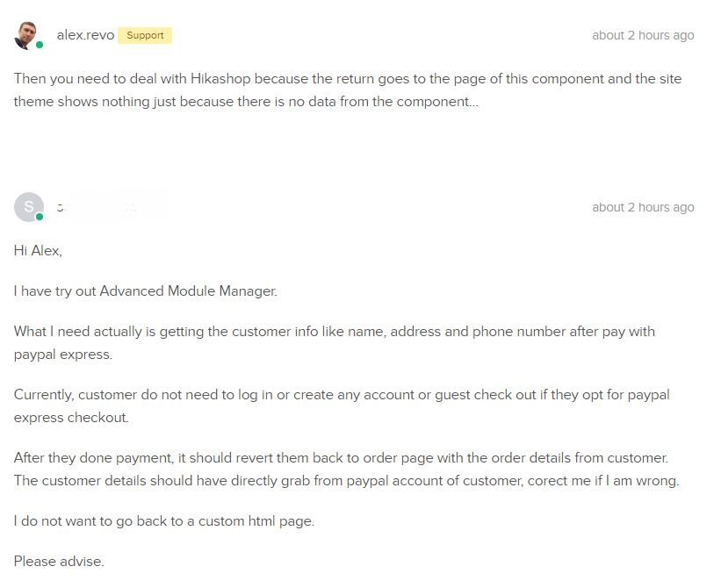Click the text "express checkout."
Image resolution: width=714 pixels, height=588 pixels.
[x=71, y=417]
